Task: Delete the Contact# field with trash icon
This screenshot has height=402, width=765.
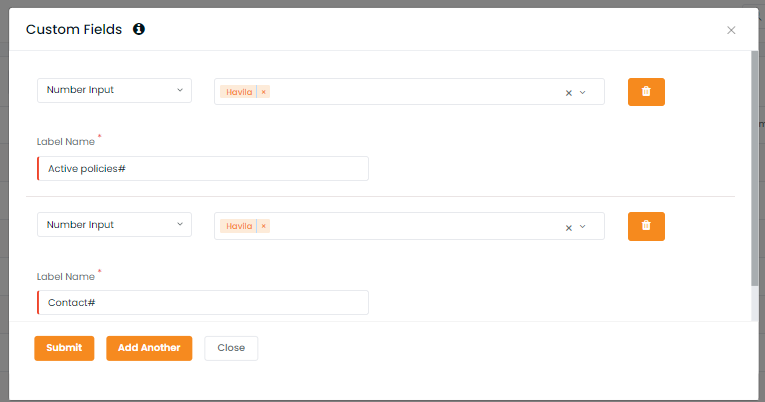Action: pyautogui.click(x=646, y=226)
